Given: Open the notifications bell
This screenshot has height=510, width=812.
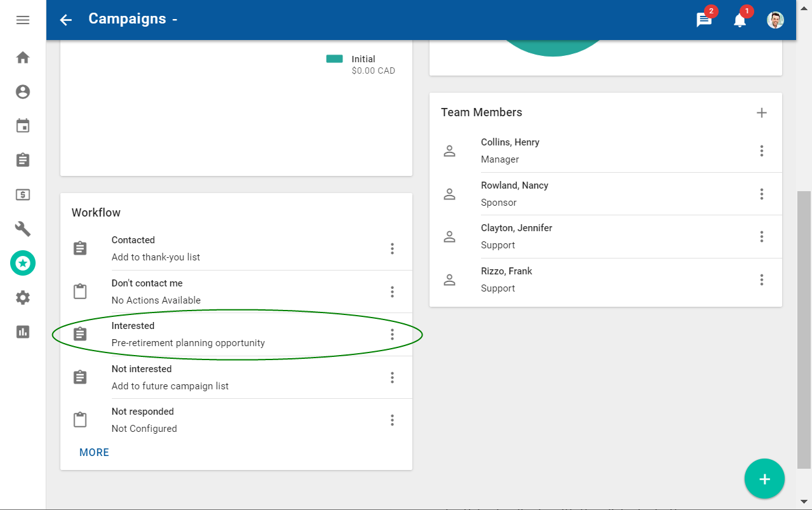Looking at the screenshot, I should 740,20.
